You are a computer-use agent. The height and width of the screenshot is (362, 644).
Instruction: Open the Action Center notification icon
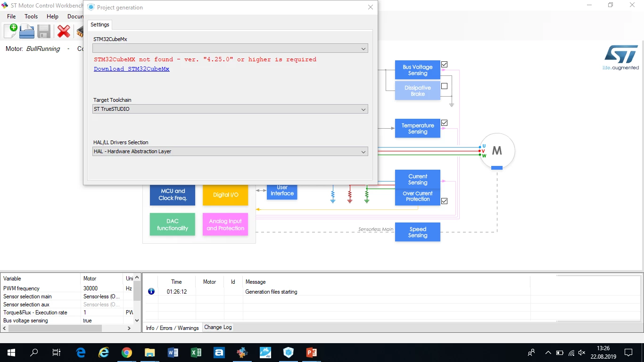coord(628,353)
